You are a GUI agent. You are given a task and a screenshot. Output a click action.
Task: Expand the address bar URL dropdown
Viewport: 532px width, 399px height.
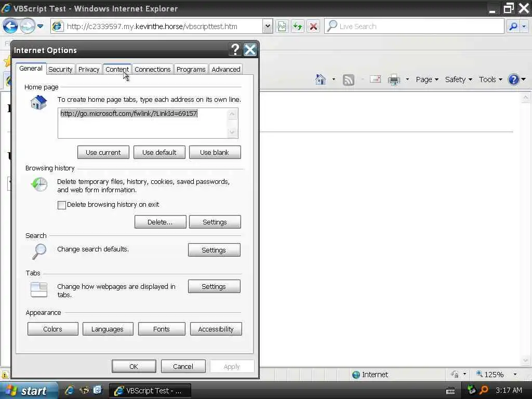tap(268, 26)
